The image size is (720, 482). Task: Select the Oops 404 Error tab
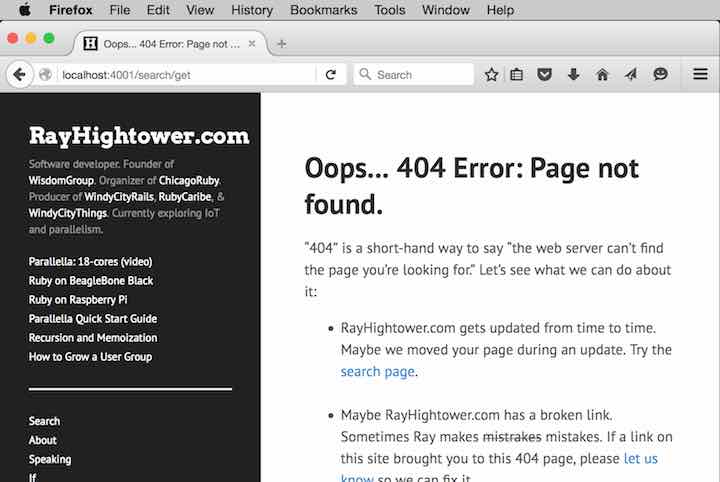point(170,44)
